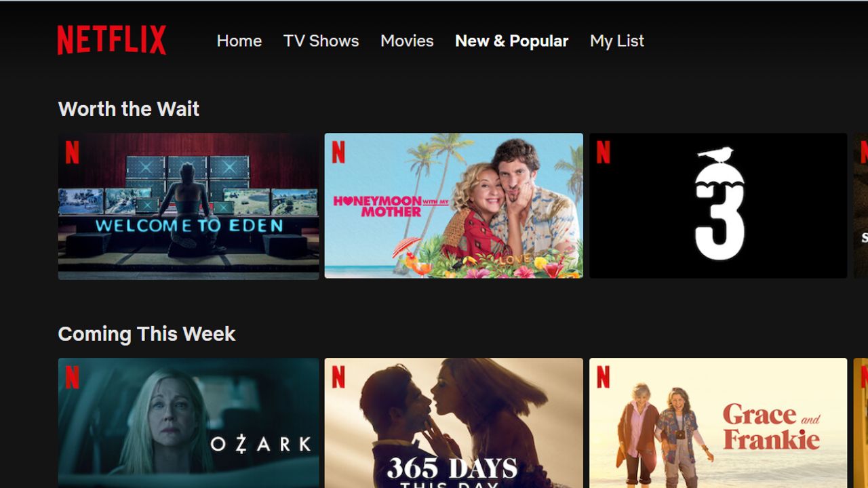The width and height of the screenshot is (868, 488).
Task: Open the Welcome to Eden thumbnail
Action: click(189, 206)
